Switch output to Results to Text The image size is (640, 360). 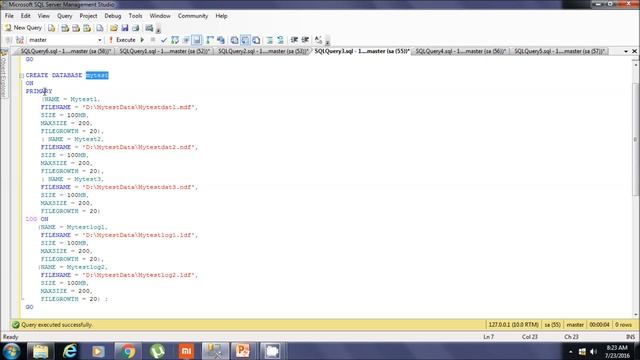[234, 40]
